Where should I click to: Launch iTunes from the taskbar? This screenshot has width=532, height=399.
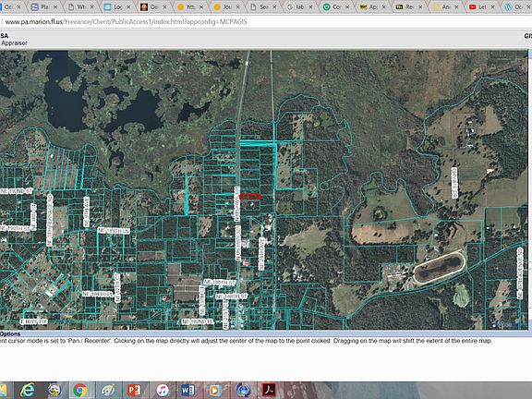[163, 390]
